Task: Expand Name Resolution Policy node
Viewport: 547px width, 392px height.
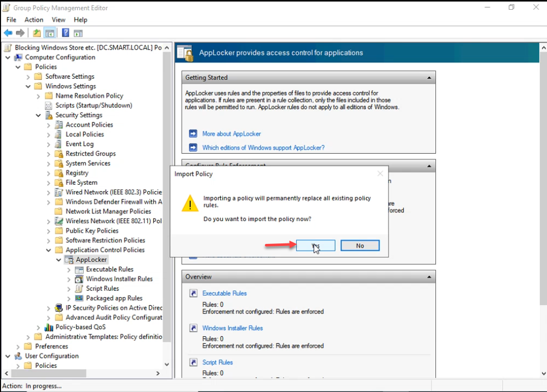Action: point(39,96)
